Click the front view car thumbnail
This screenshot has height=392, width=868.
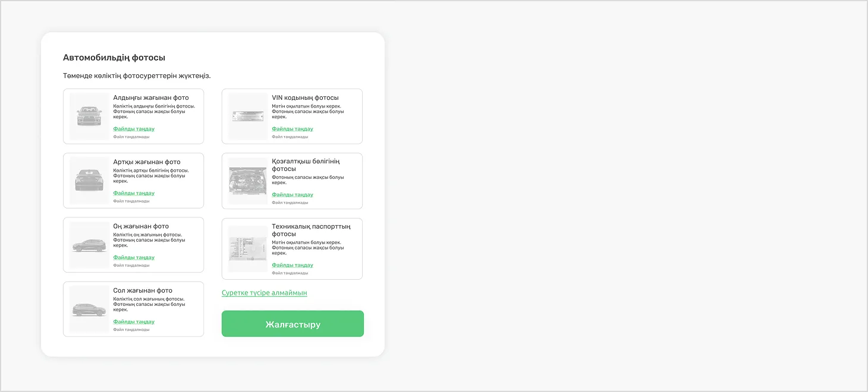89,116
